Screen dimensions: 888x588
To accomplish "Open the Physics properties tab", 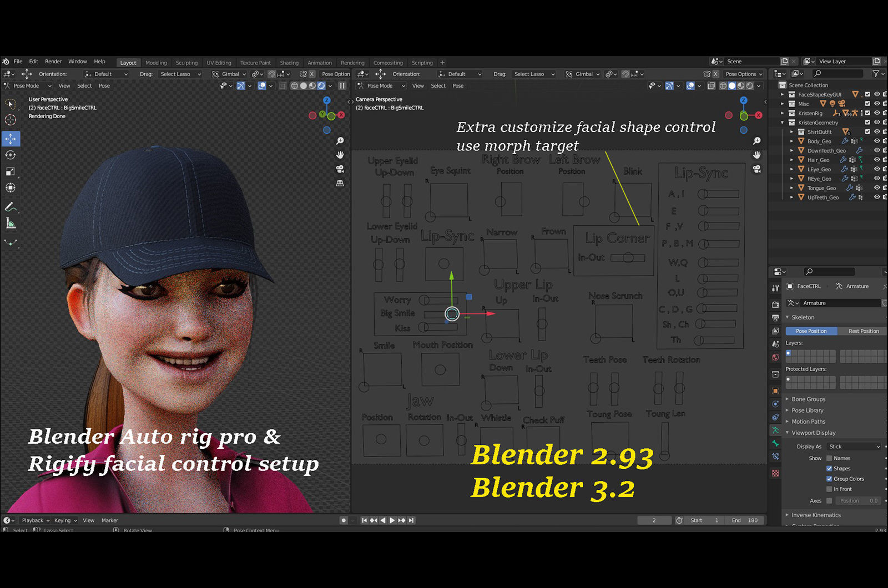I will [775, 404].
